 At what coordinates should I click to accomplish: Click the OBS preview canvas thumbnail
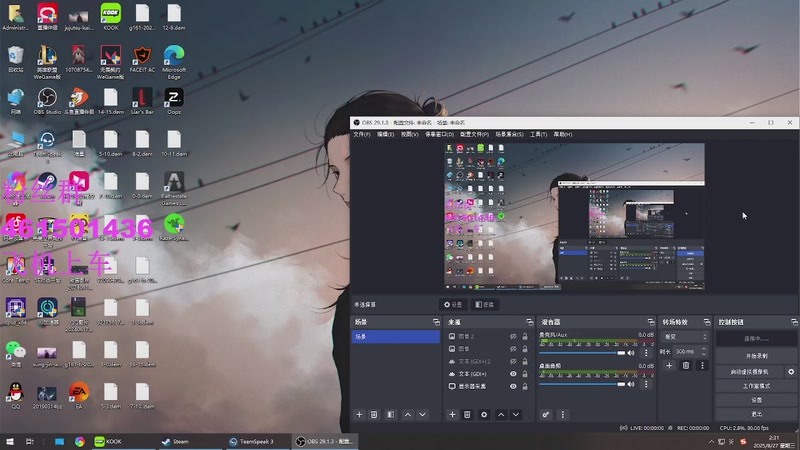point(574,217)
